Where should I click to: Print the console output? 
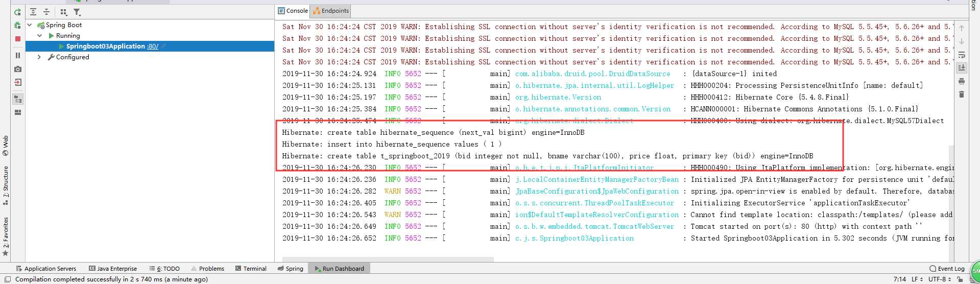(962, 81)
